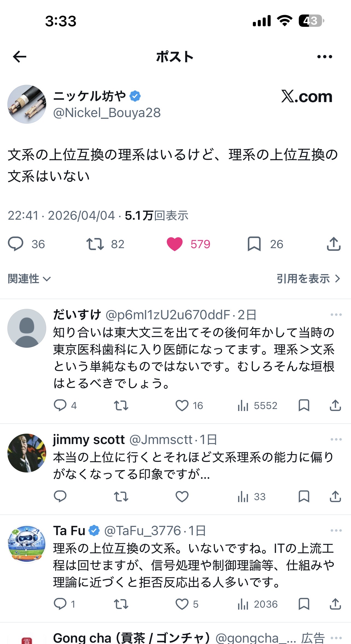Viewport: 351px width, 644px height.
Task: Unlike the main post with 579 likes
Action: point(175,244)
